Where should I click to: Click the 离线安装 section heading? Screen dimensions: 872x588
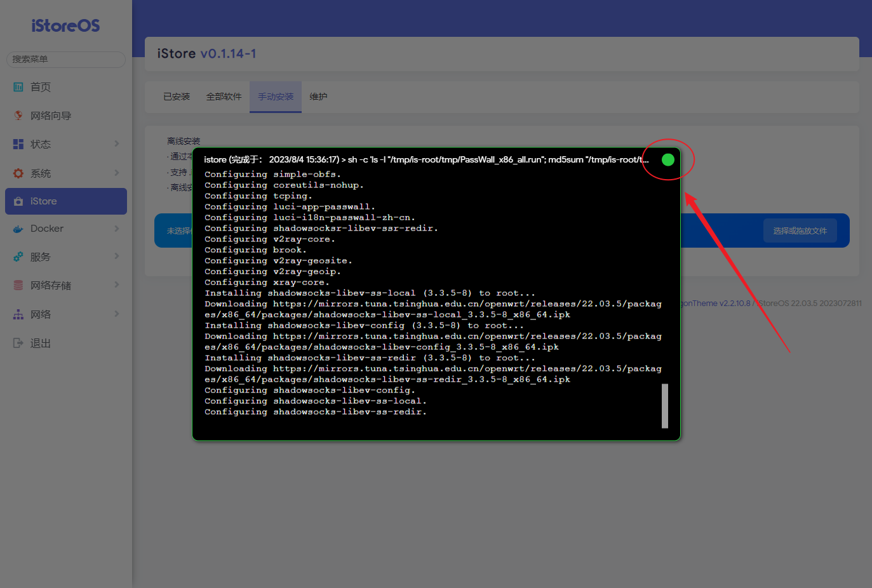click(x=184, y=141)
